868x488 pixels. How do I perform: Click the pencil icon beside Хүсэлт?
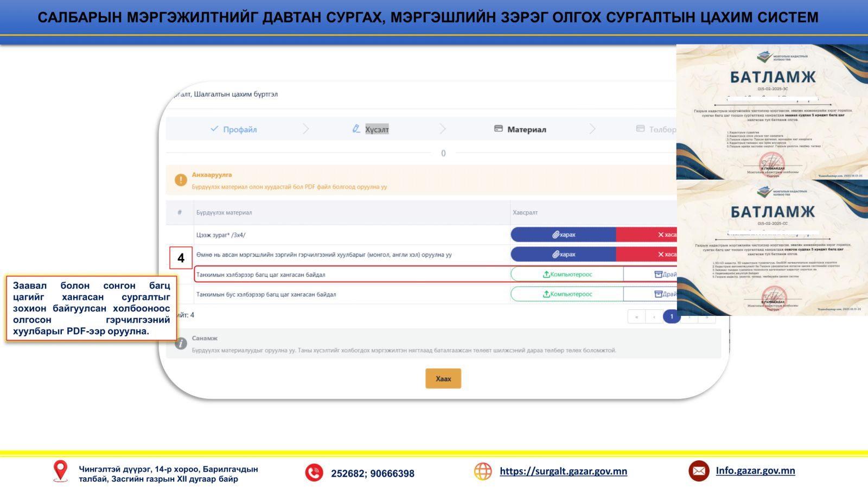click(356, 129)
